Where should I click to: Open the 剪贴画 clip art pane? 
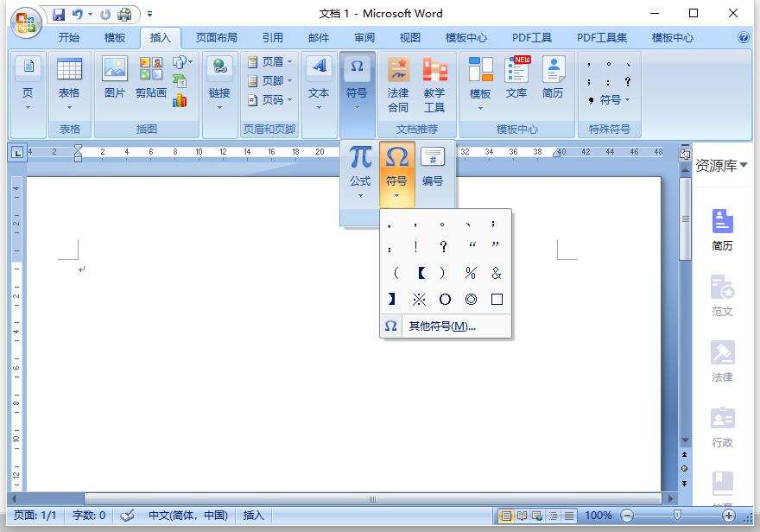151,78
